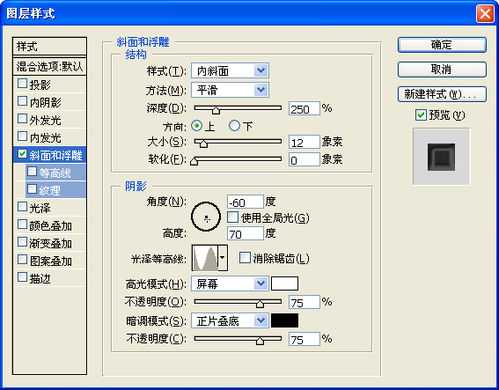Open the black shadow color swatch

(x=285, y=321)
